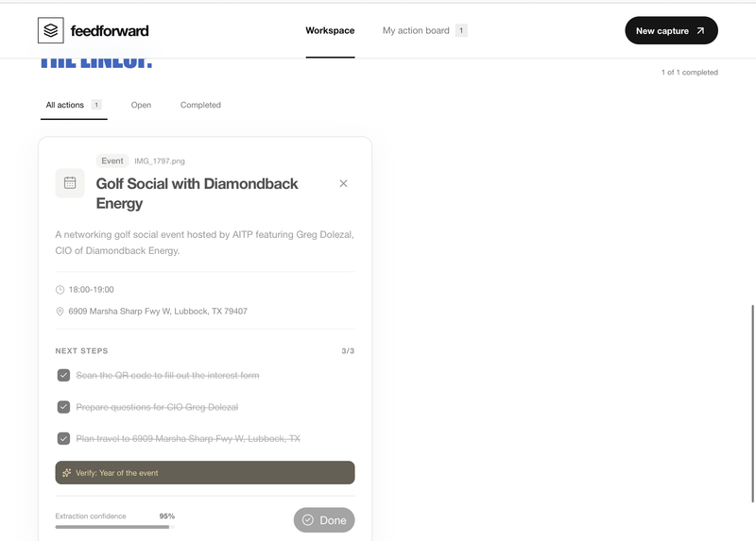This screenshot has height=541, width=756.
Task: Dismiss the Golf Social card with the X
Action: pyautogui.click(x=343, y=183)
